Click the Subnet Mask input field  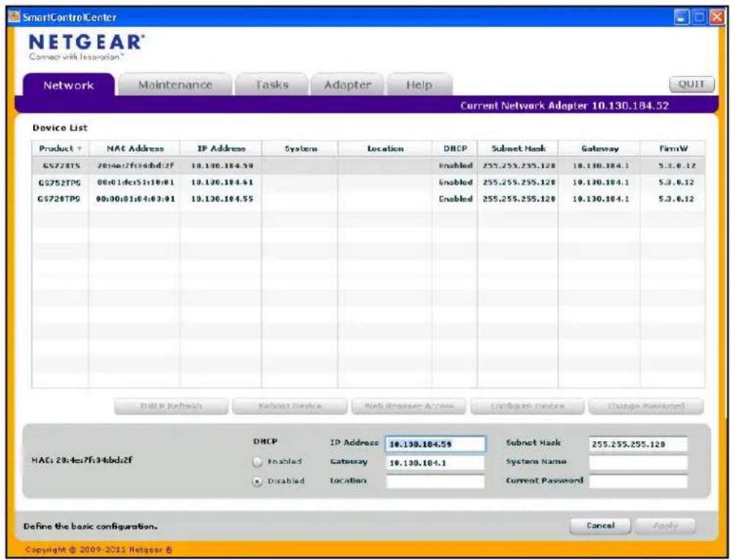(x=638, y=444)
